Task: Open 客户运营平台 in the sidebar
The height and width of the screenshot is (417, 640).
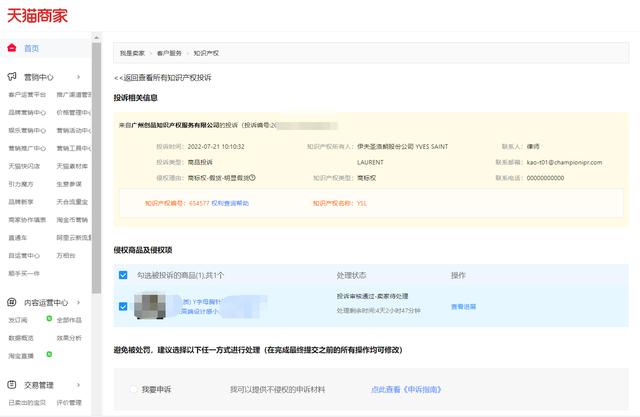Action: [x=27, y=95]
